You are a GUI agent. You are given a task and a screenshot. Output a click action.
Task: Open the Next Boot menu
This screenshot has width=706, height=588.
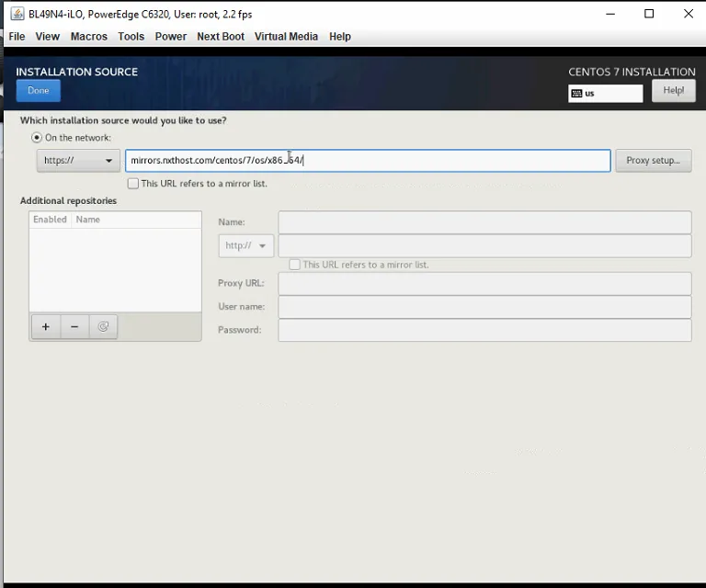click(x=221, y=37)
